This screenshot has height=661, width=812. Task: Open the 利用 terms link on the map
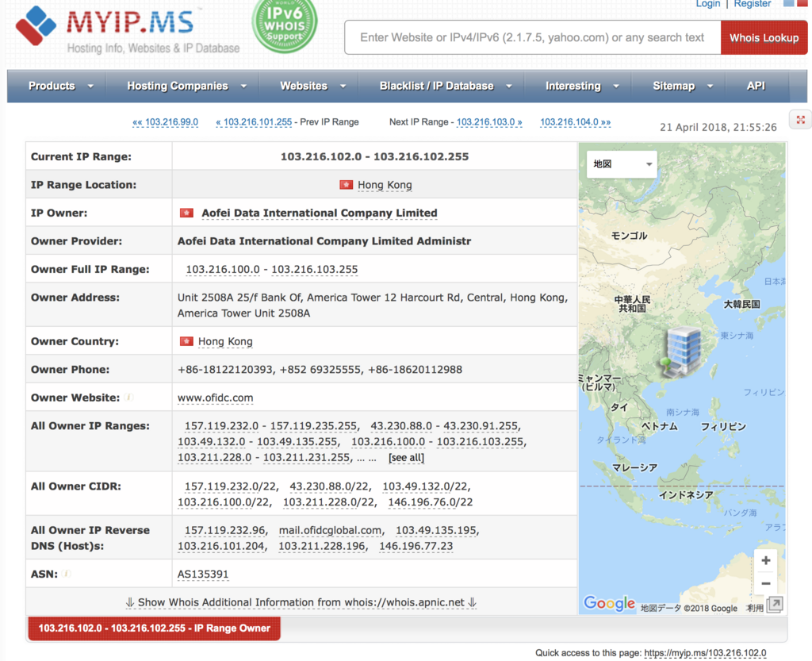tap(755, 608)
